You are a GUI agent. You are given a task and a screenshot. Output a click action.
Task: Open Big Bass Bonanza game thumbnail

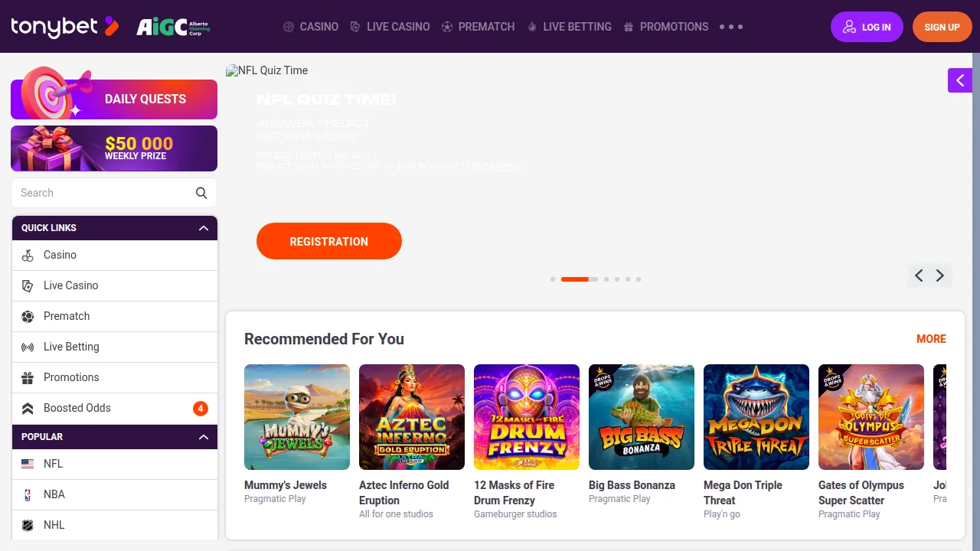tap(642, 417)
